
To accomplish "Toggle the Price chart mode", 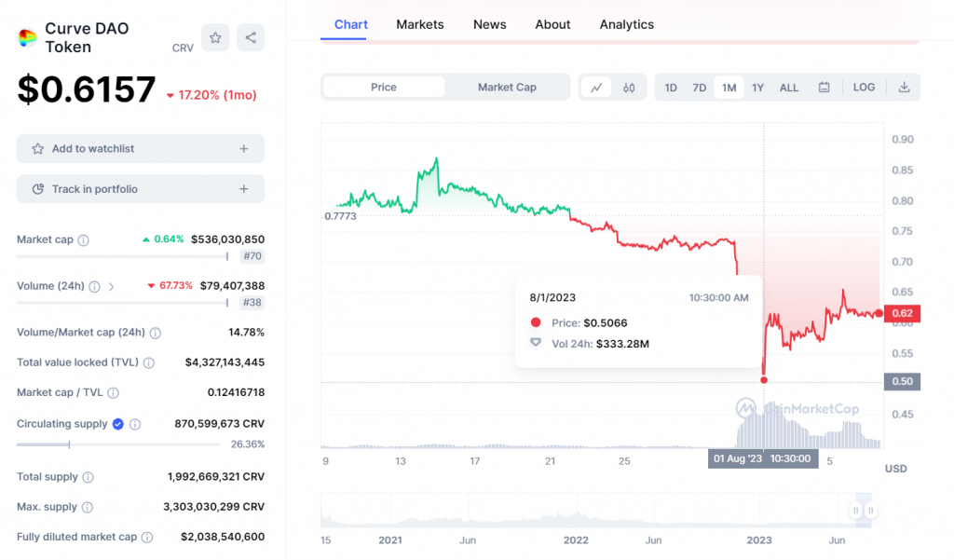I will pos(383,87).
